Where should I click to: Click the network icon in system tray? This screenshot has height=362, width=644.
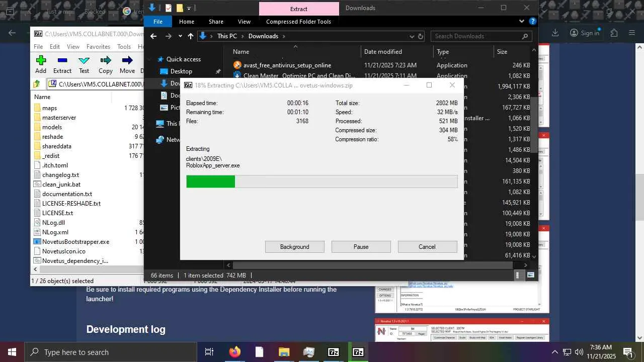click(x=567, y=352)
